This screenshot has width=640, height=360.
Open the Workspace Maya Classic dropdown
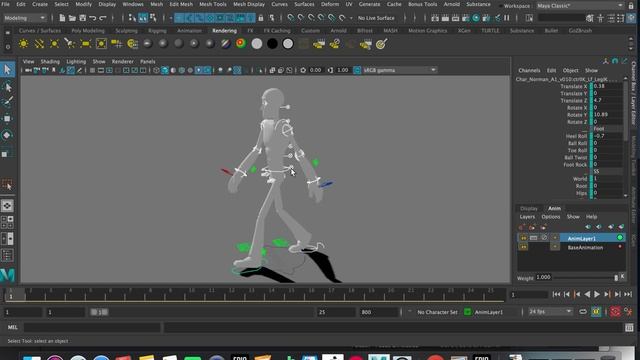pos(580,6)
